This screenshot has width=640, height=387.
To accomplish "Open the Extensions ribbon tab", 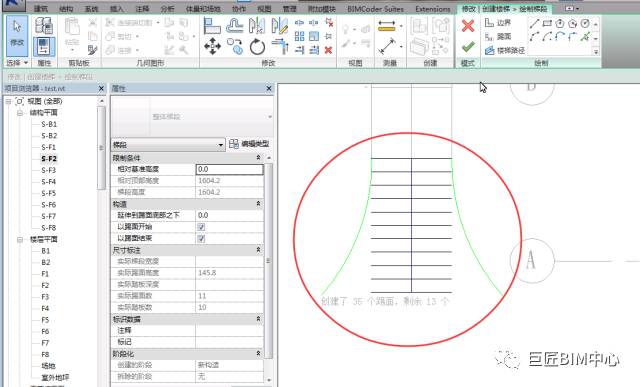I will [433, 9].
